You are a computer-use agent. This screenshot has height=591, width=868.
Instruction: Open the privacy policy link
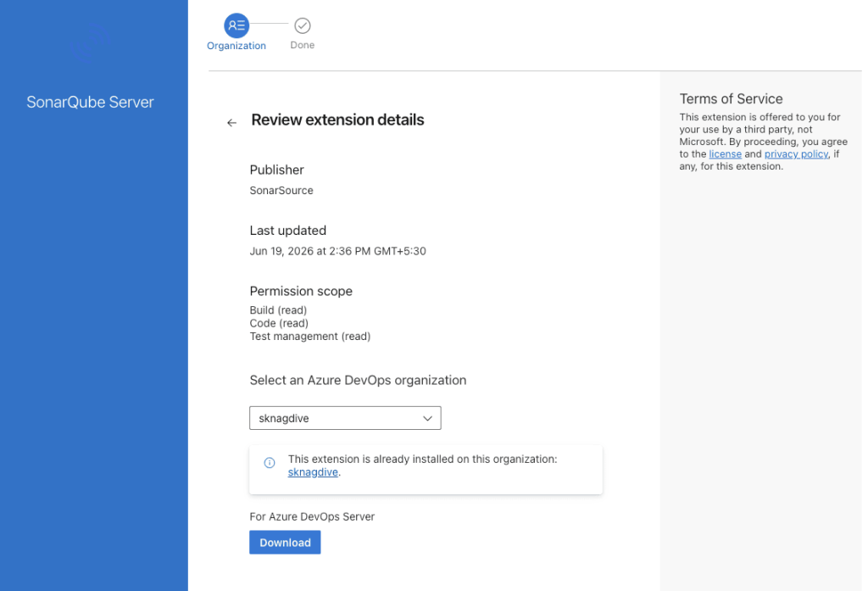[x=796, y=154]
